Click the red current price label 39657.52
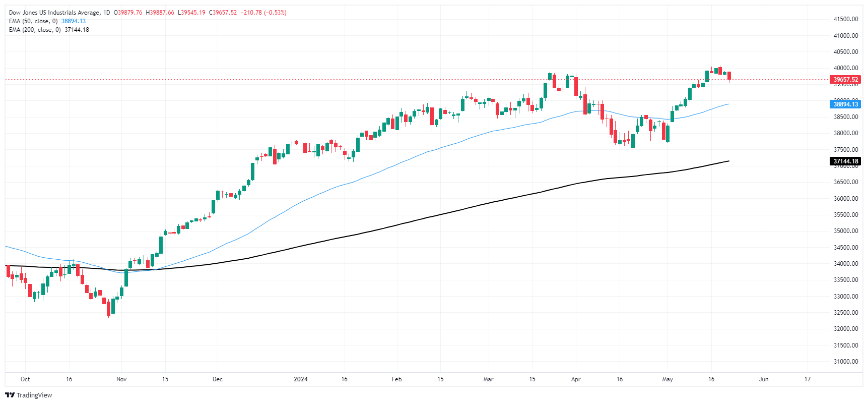 coord(845,80)
